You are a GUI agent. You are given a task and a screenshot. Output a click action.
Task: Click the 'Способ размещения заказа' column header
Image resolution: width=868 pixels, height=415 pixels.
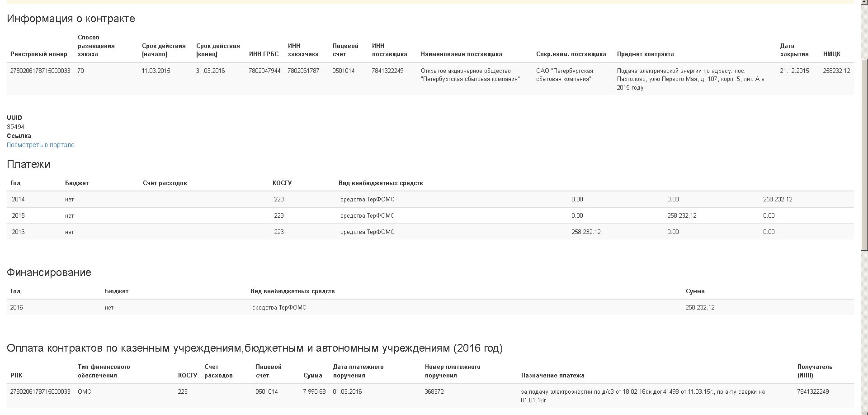click(x=96, y=46)
